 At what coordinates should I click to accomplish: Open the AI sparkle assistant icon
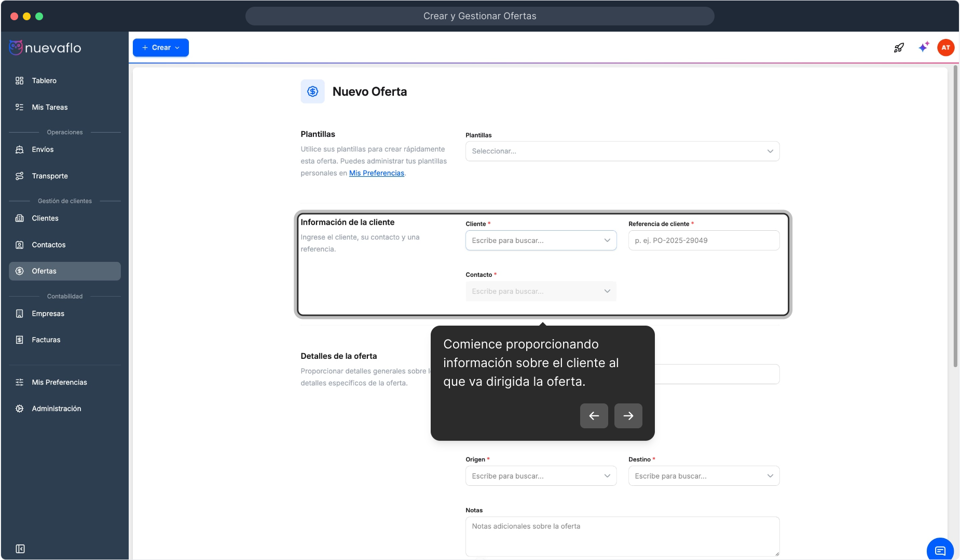[923, 47]
